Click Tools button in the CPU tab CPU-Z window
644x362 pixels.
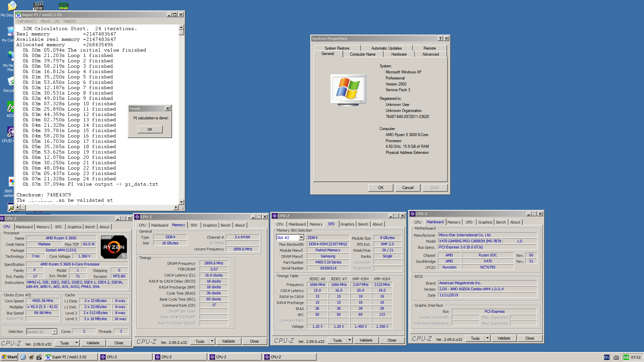click(x=64, y=343)
